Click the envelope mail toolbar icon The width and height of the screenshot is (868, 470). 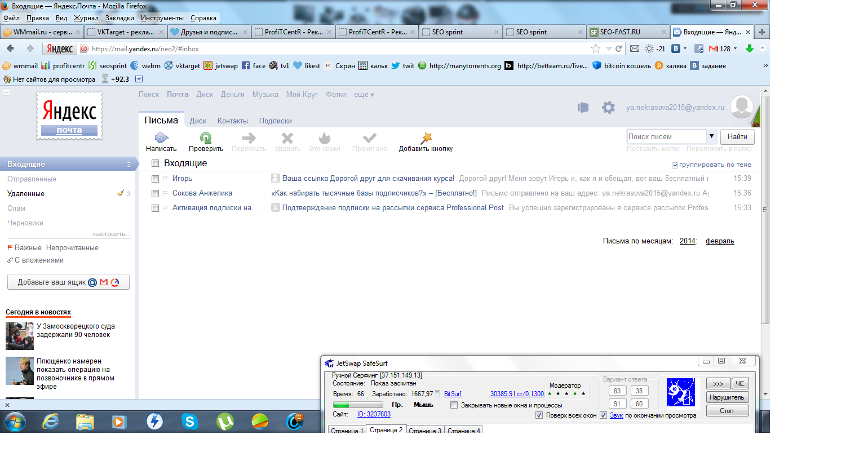[x=635, y=48]
